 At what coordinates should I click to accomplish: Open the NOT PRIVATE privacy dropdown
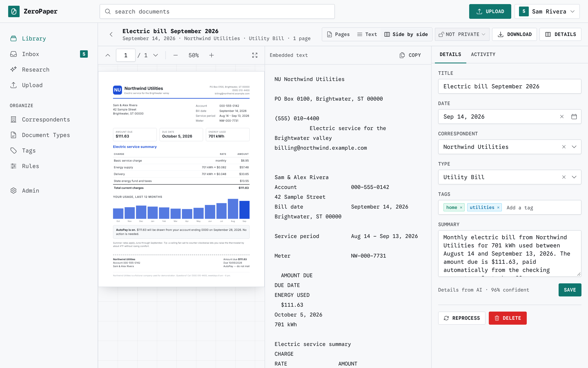pos(462,34)
